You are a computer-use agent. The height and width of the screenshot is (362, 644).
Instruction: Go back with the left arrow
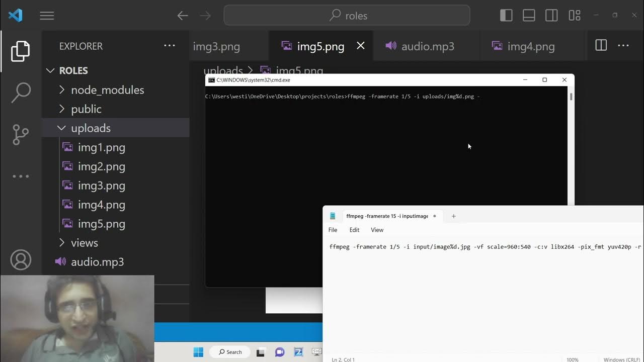[x=183, y=16]
